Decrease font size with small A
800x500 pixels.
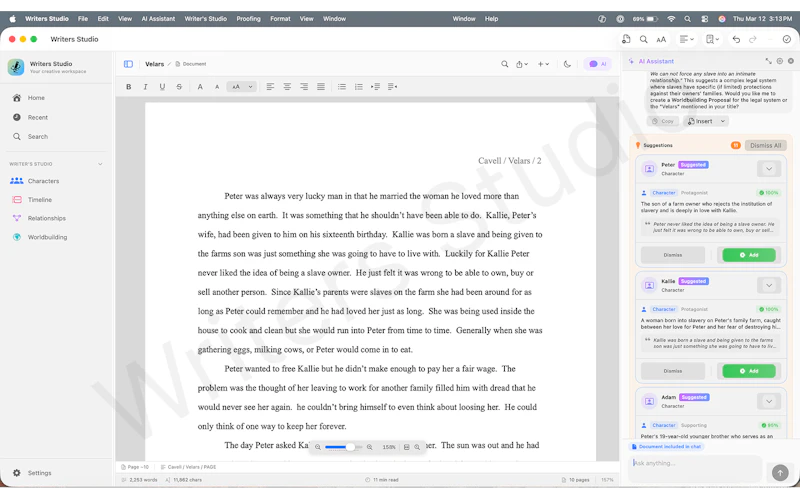click(217, 87)
